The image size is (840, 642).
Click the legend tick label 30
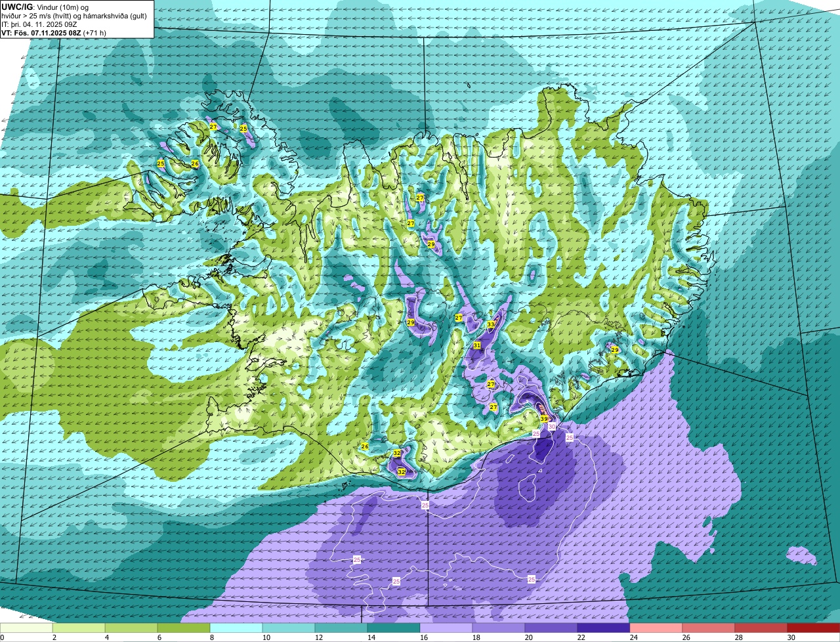tap(790, 637)
